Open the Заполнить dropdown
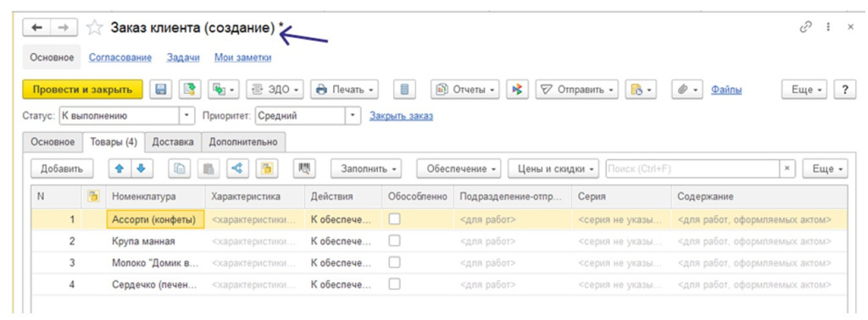The image size is (868, 320). point(366,169)
